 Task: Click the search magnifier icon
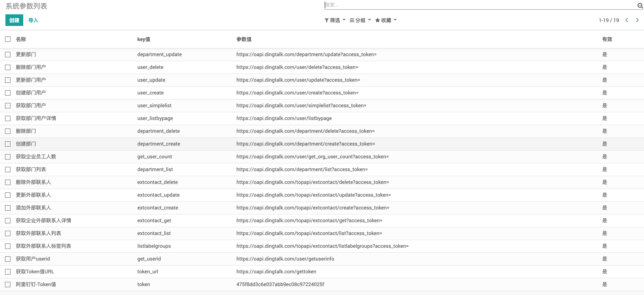pos(640,5)
